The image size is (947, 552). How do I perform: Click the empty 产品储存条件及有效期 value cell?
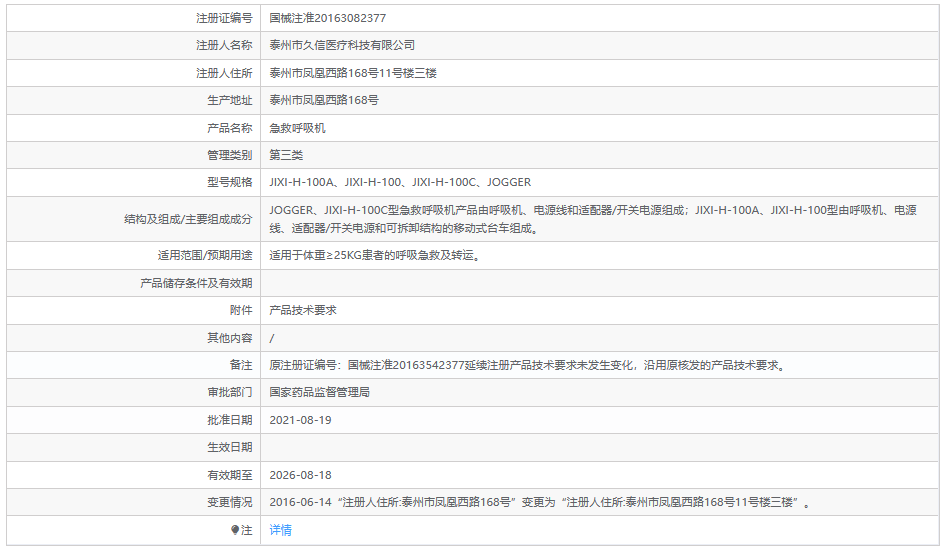pyautogui.click(x=600, y=283)
